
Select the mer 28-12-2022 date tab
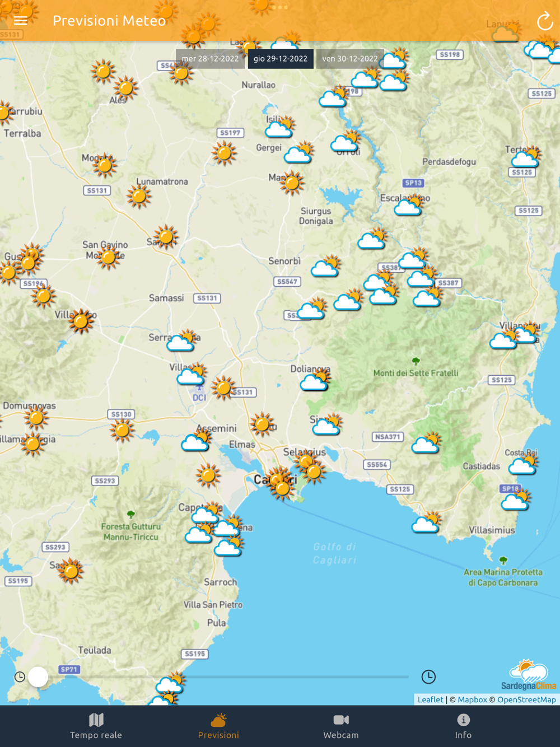210,58
